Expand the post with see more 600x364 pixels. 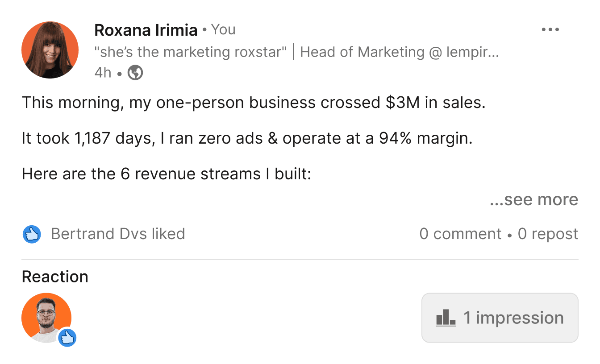(x=534, y=199)
